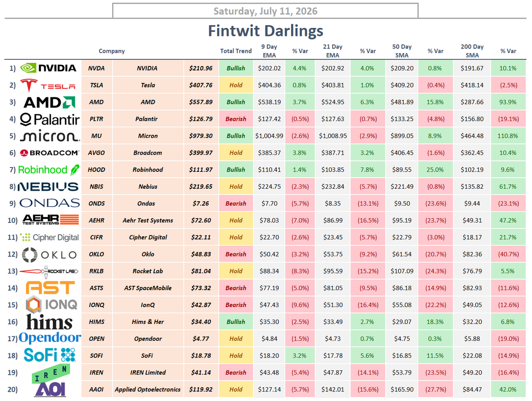The image size is (532, 401).
Task: Click the Robinhood logo
Action: 49,170
